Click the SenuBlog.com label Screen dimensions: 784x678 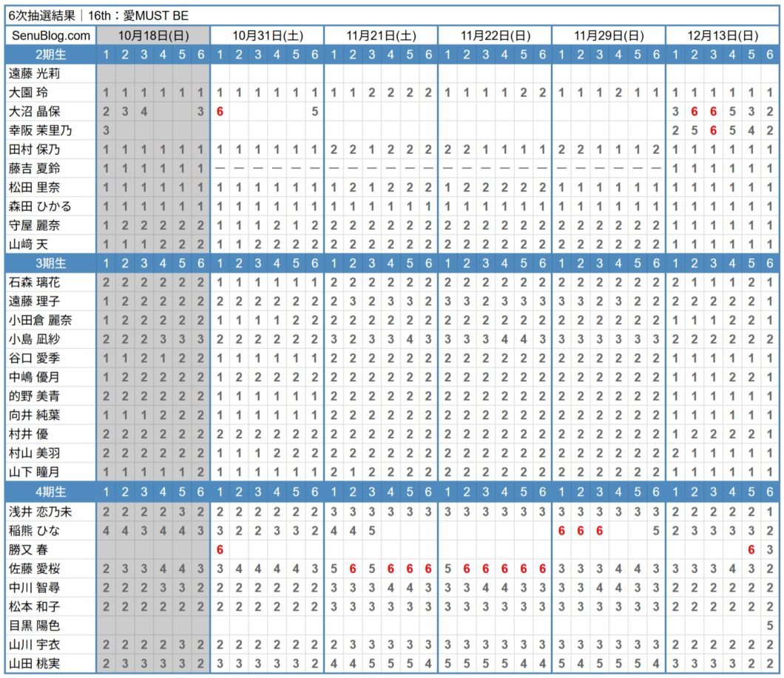pos(51,35)
